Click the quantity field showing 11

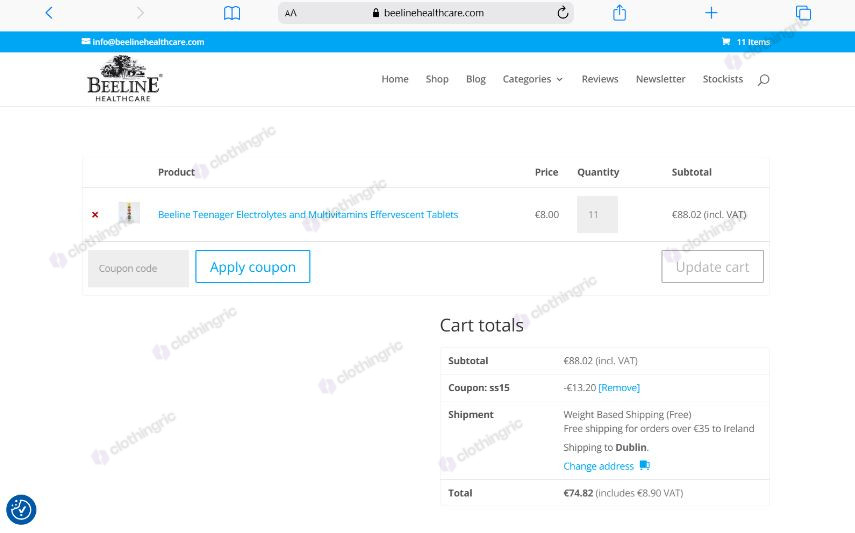click(x=597, y=214)
